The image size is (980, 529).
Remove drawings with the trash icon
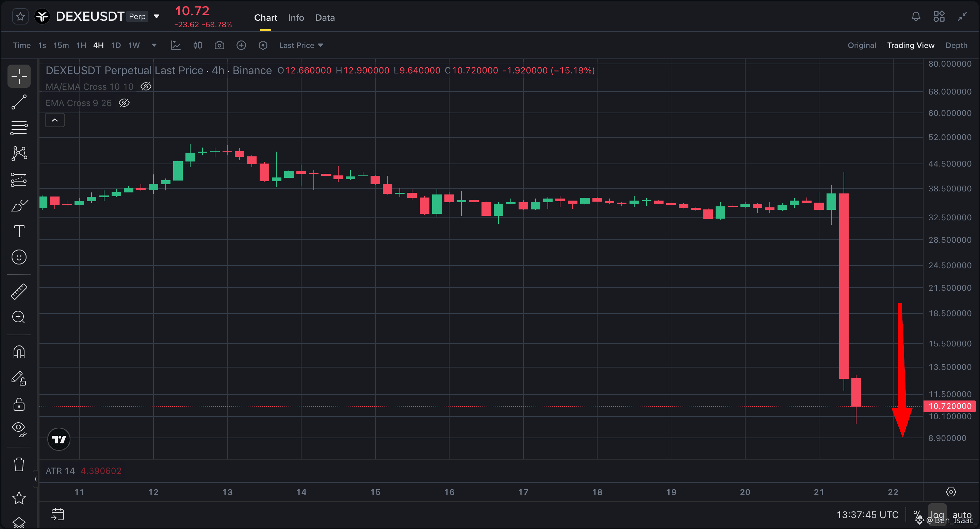(x=19, y=464)
